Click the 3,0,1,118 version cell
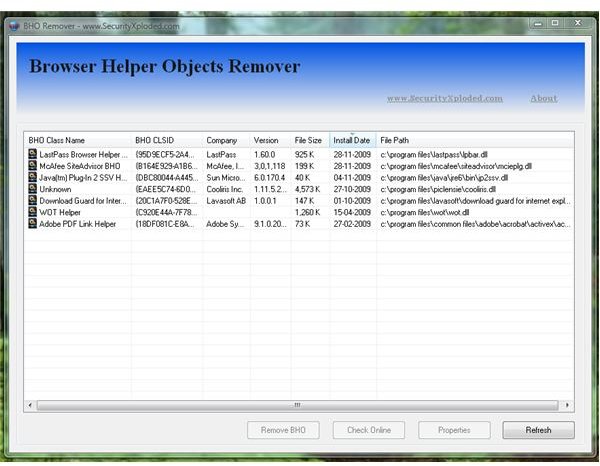Screen dimensions: 600x466 (x=270, y=166)
